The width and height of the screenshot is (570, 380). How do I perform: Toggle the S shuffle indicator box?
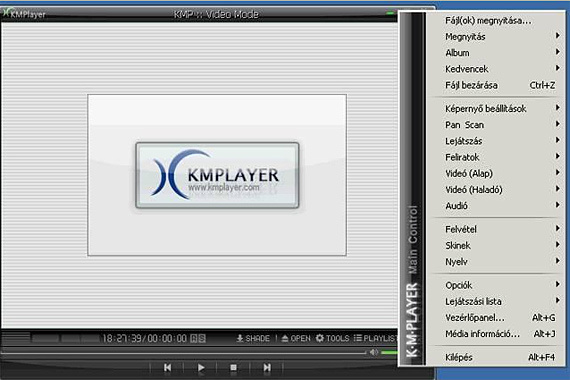[202, 339]
